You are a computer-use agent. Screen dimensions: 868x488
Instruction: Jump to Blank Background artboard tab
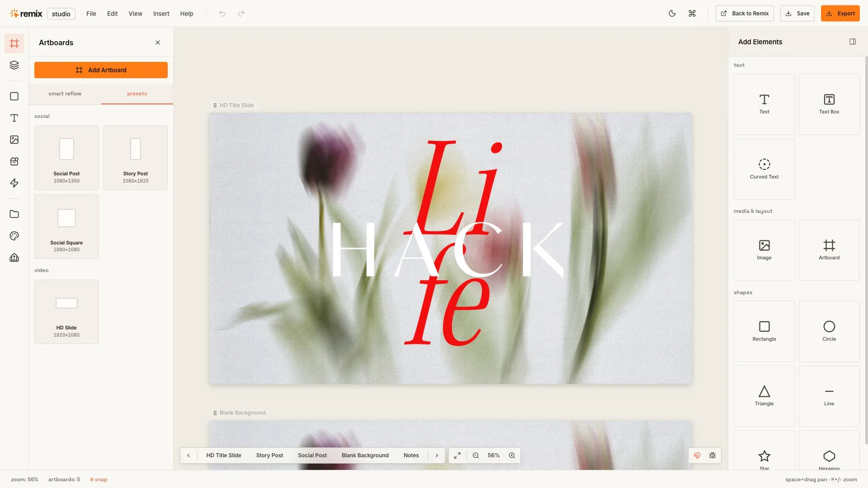pos(365,455)
